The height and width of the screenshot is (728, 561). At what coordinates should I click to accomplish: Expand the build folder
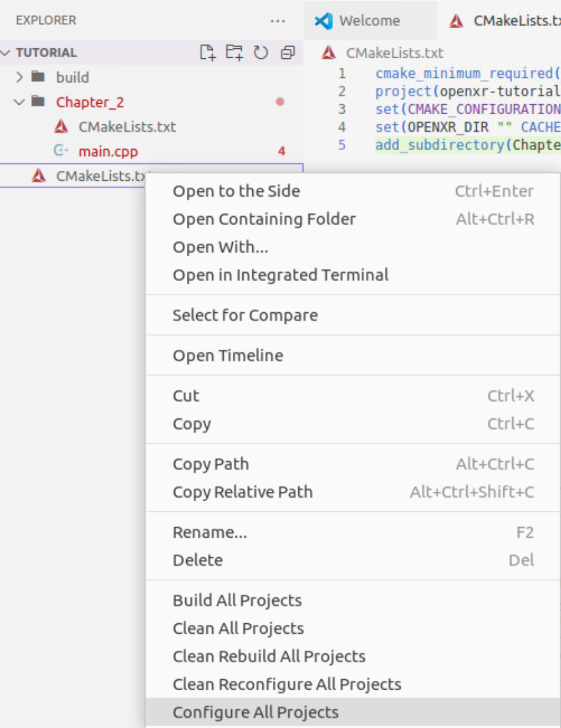point(19,77)
